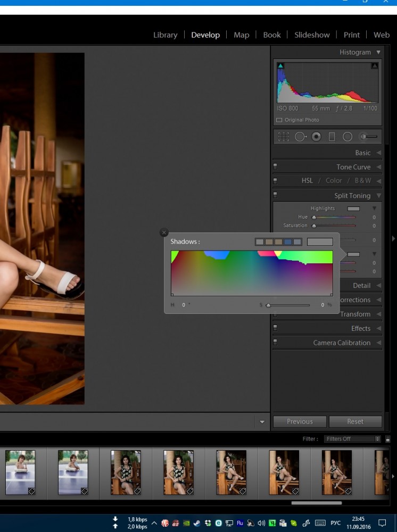The height and width of the screenshot is (532, 397).
Task: Select the Graduated Filter tool
Action: click(x=332, y=137)
